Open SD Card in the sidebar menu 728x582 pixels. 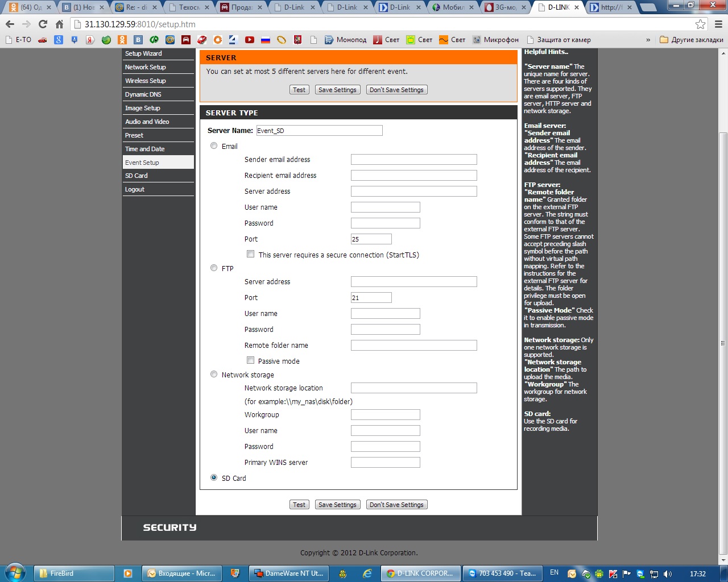(136, 176)
